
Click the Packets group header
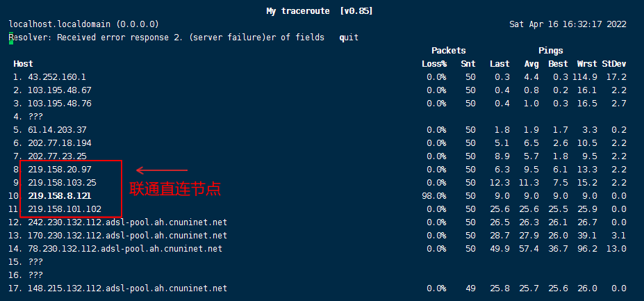tap(449, 51)
